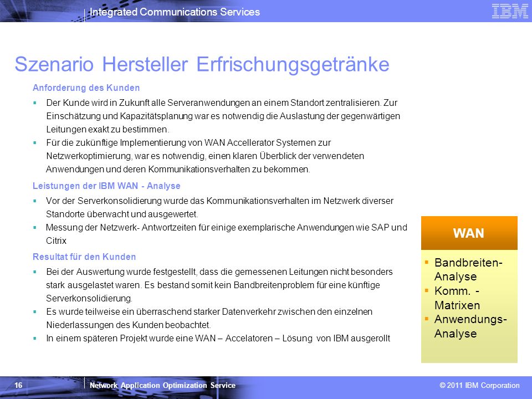Click the text line 'Leitungen exakt zu bestimmen.'
532x399 pixels.
pos(108,129)
